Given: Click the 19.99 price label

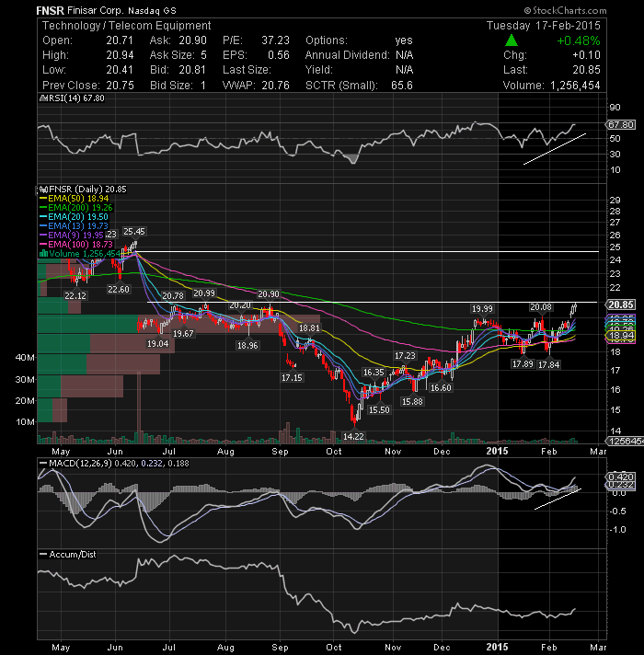Looking at the screenshot, I should [482, 309].
